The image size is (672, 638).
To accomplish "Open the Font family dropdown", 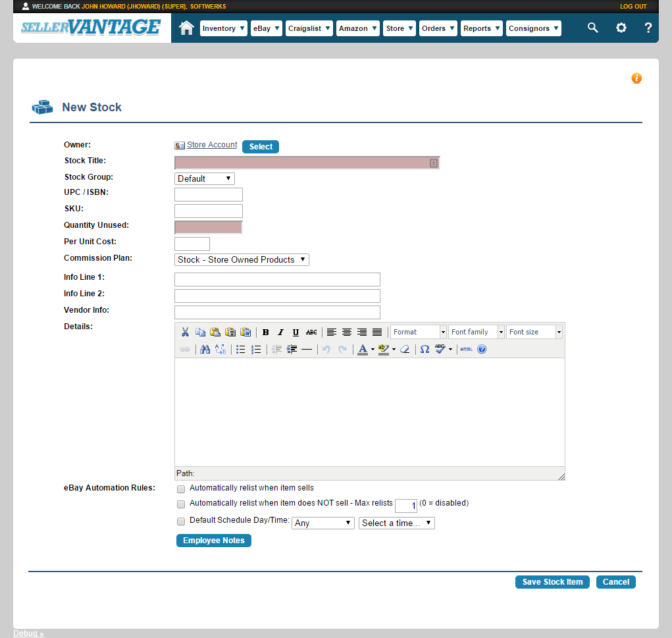I will coord(477,332).
